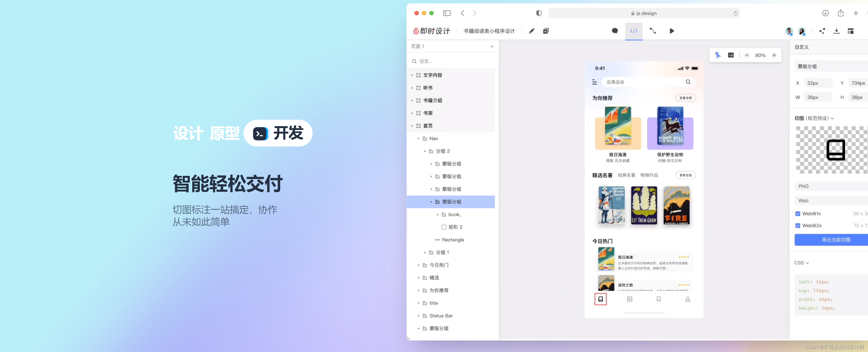Open the 页面1 page dropdown
The image size is (868, 352).
pyautogui.click(x=492, y=46)
